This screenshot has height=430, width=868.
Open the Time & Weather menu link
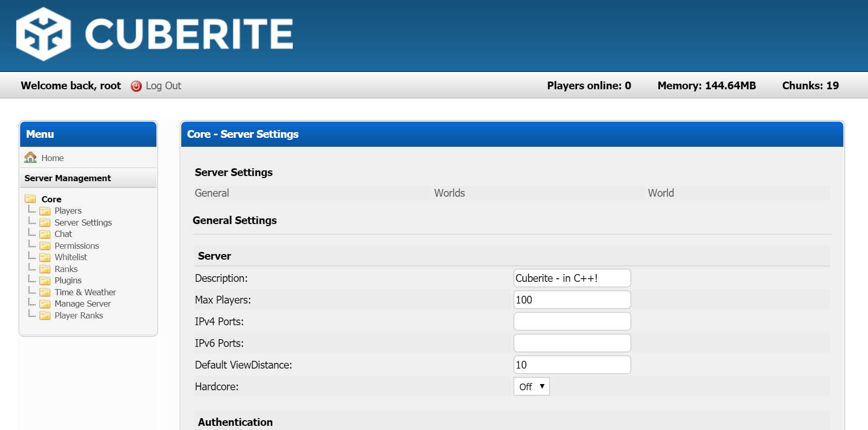[85, 292]
